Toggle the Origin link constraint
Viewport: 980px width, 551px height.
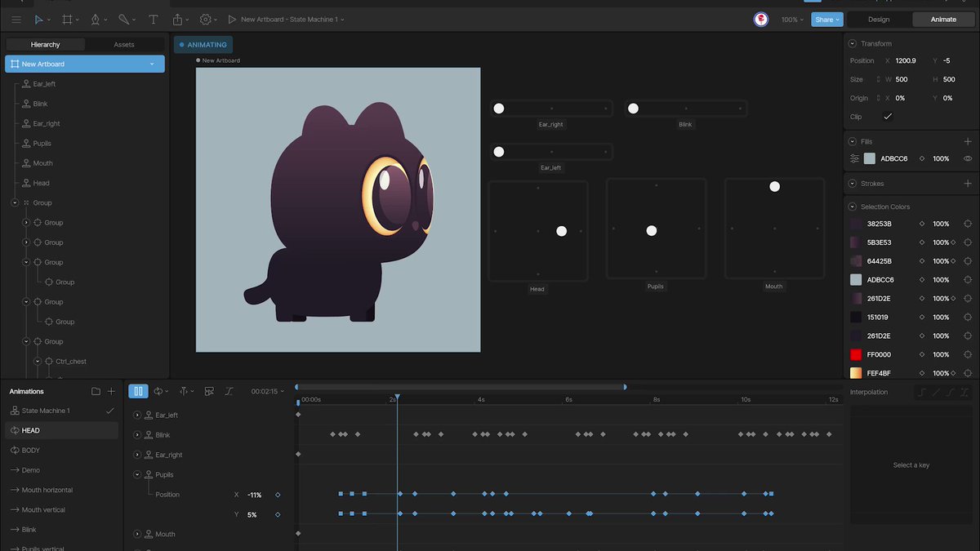878,98
